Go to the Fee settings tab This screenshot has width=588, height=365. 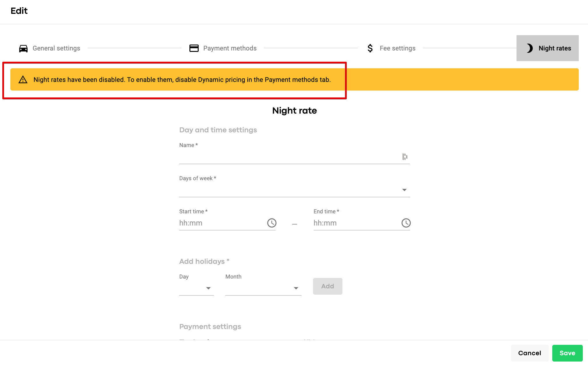[397, 48]
